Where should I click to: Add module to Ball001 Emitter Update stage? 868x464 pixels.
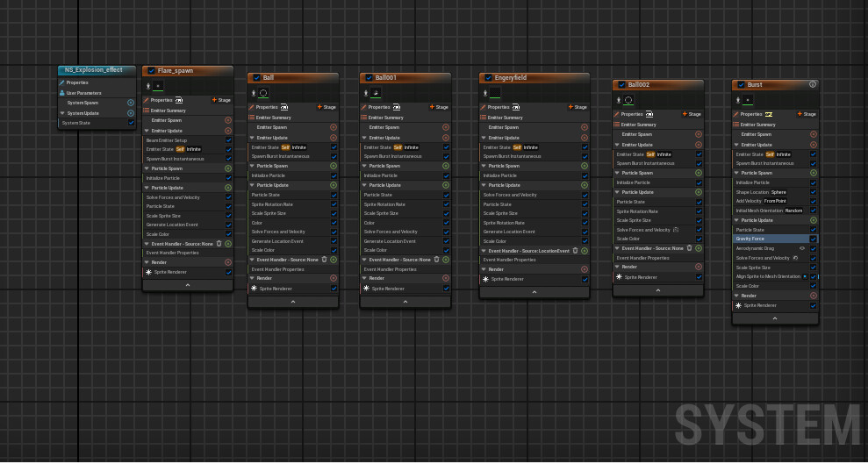(x=446, y=138)
